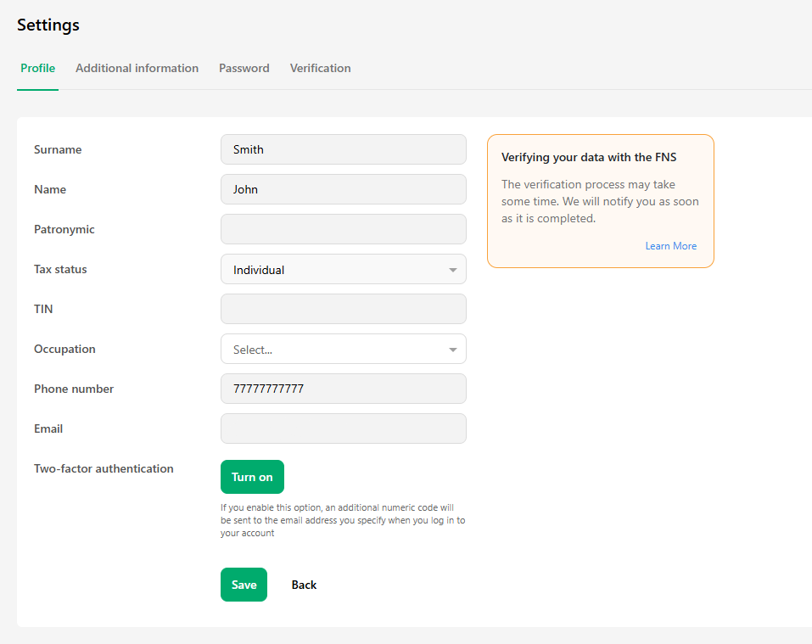Open the Occupation Select dropdown
This screenshot has height=644, width=812.
[x=344, y=349]
